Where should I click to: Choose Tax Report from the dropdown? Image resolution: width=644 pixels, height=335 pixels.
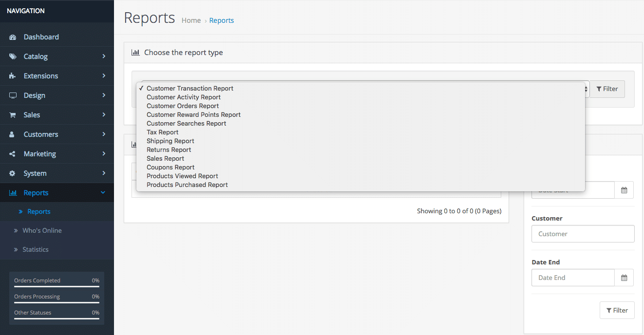(360, 132)
